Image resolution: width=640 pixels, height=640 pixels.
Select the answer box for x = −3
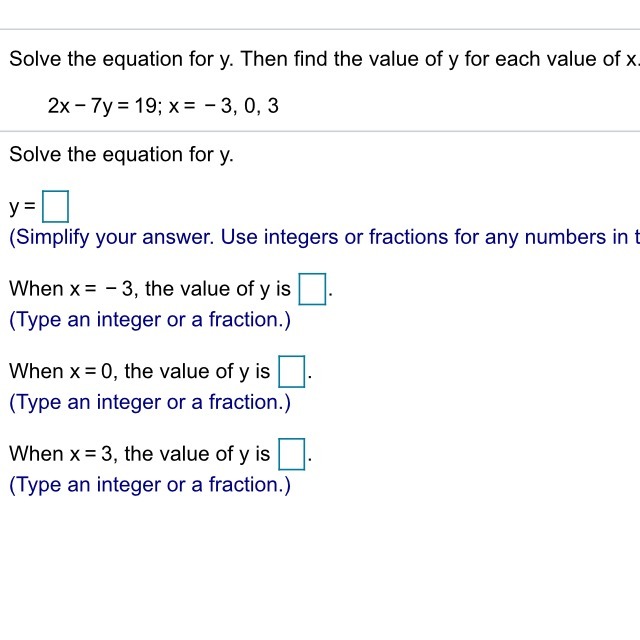(x=312, y=289)
